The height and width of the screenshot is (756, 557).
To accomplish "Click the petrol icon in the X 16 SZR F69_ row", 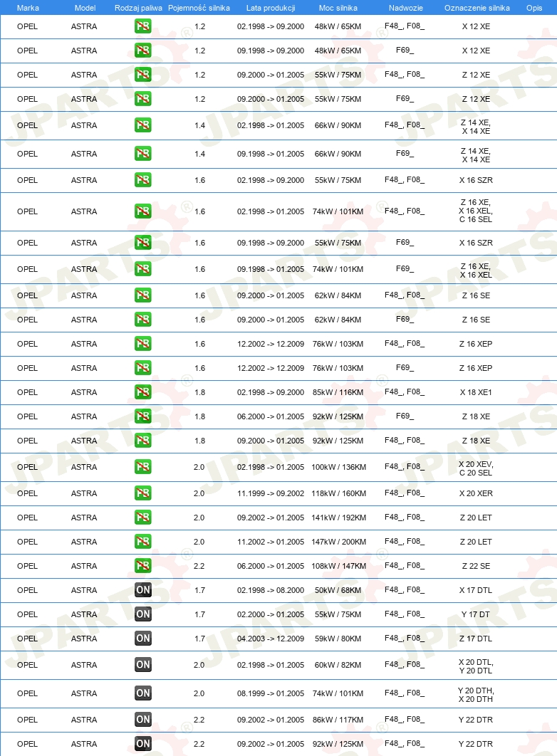I will pos(142,243).
